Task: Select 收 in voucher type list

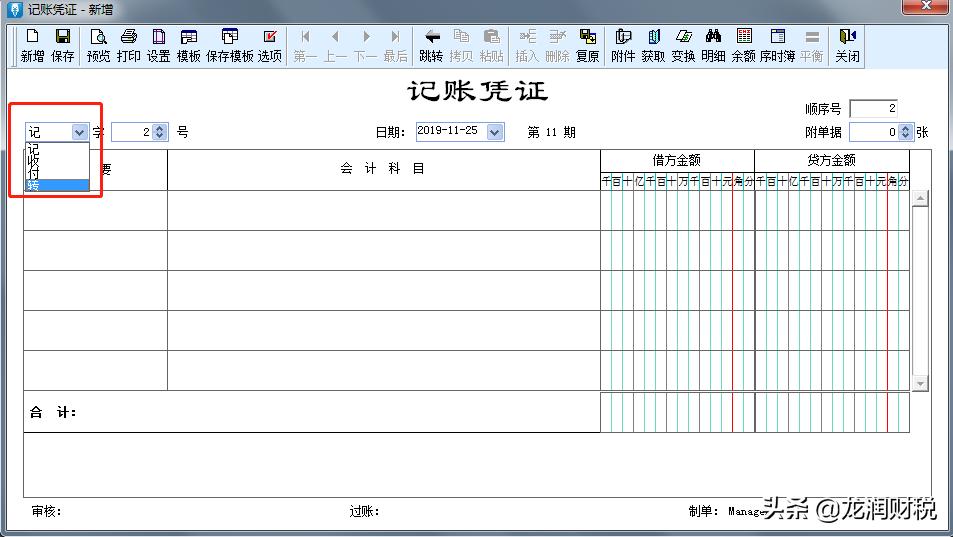Action: click(57, 161)
